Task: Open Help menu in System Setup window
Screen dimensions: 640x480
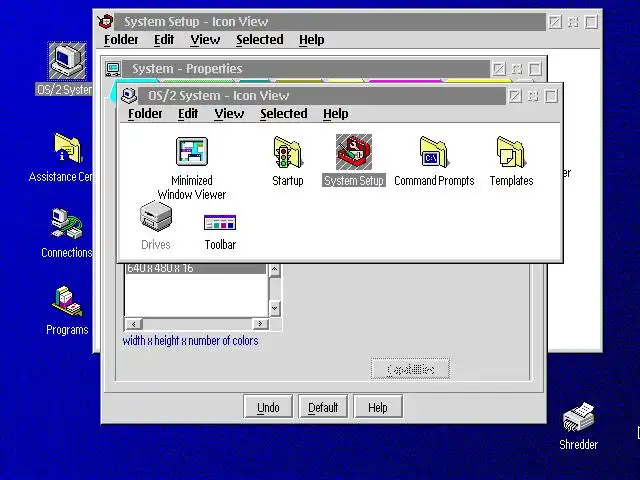Action: click(311, 40)
